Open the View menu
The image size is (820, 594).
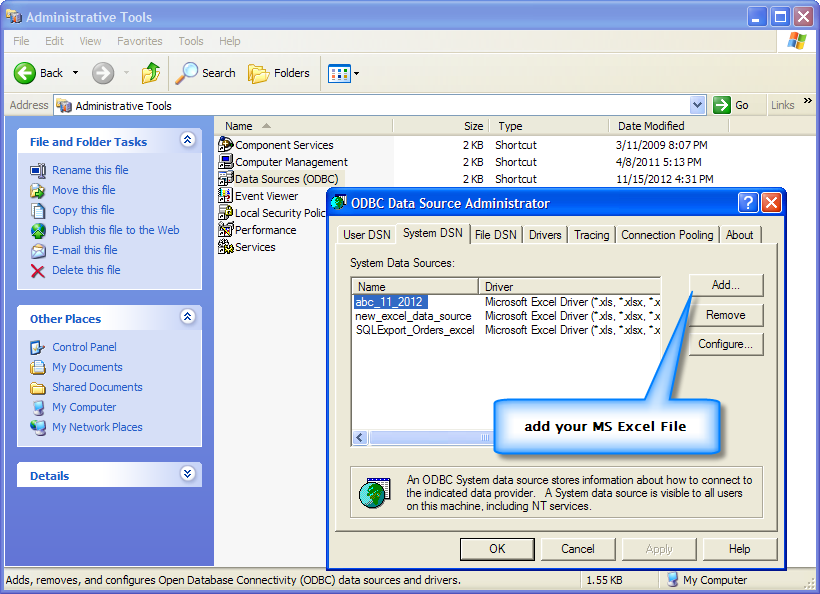pos(90,41)
